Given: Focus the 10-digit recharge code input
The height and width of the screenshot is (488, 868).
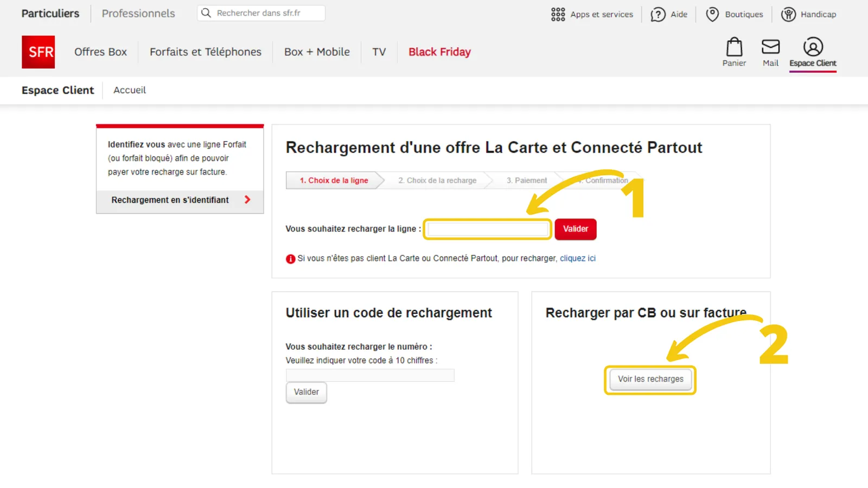Looking at the screenshot, I should [370, 375].
